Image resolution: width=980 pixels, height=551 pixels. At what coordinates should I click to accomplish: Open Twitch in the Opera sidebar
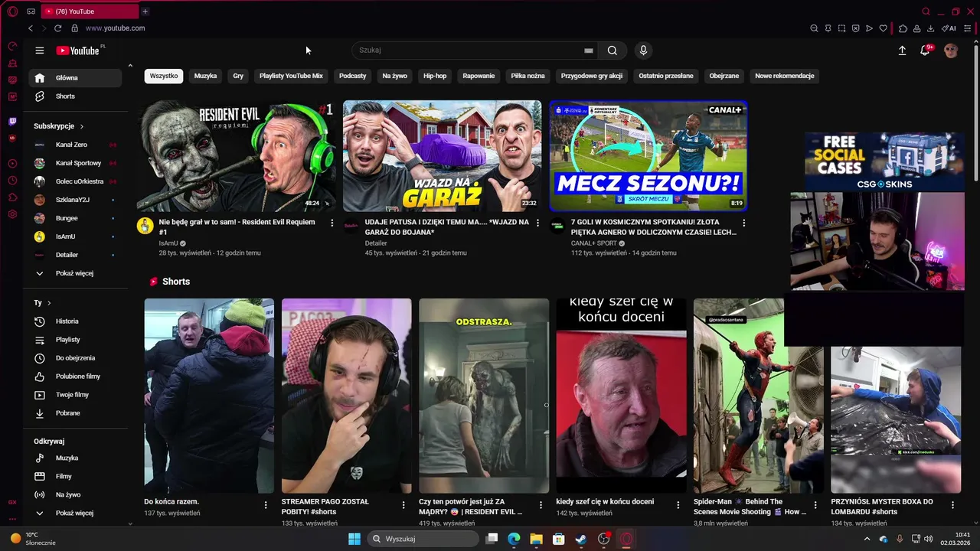pos(12,122)
